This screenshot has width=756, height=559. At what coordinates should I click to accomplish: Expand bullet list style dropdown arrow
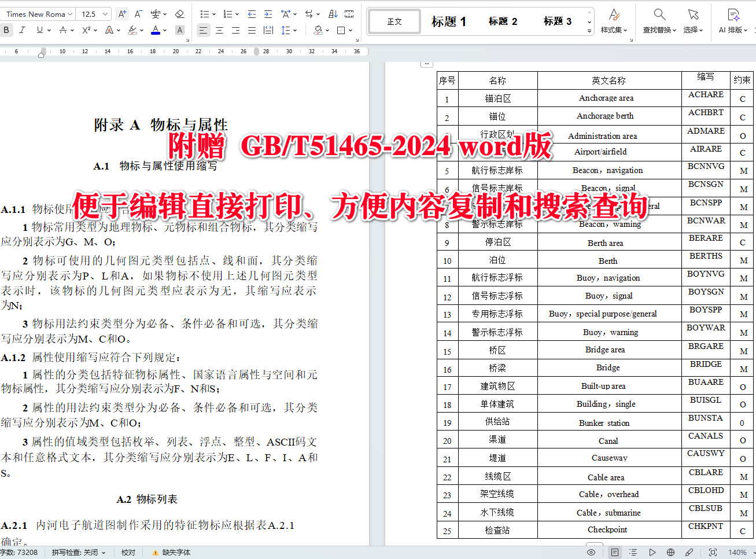(213, 14)
